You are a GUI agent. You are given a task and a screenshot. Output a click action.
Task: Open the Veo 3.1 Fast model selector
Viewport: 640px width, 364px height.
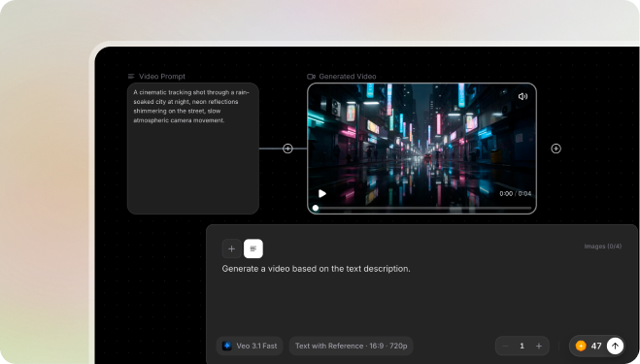(250, 346)
